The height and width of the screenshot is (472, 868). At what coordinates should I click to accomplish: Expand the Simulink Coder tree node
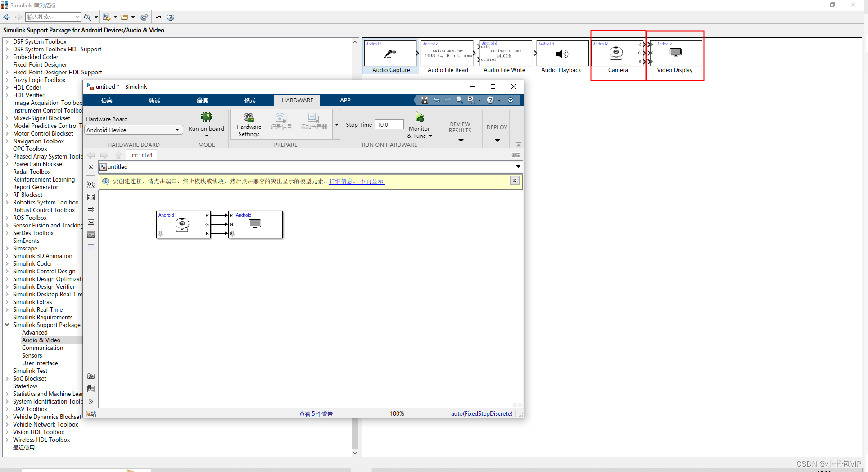(x=7, y=263)
